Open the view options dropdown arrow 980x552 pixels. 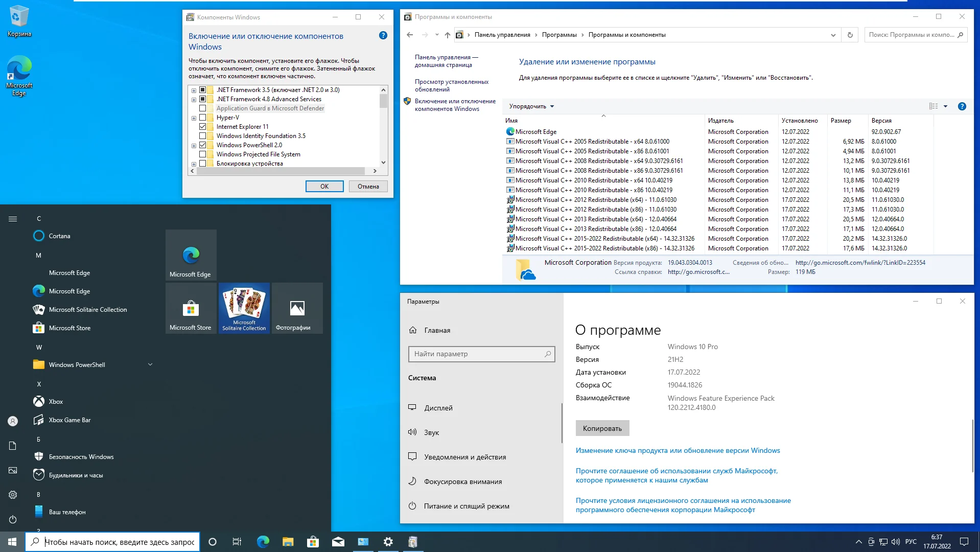click(945, 106)
